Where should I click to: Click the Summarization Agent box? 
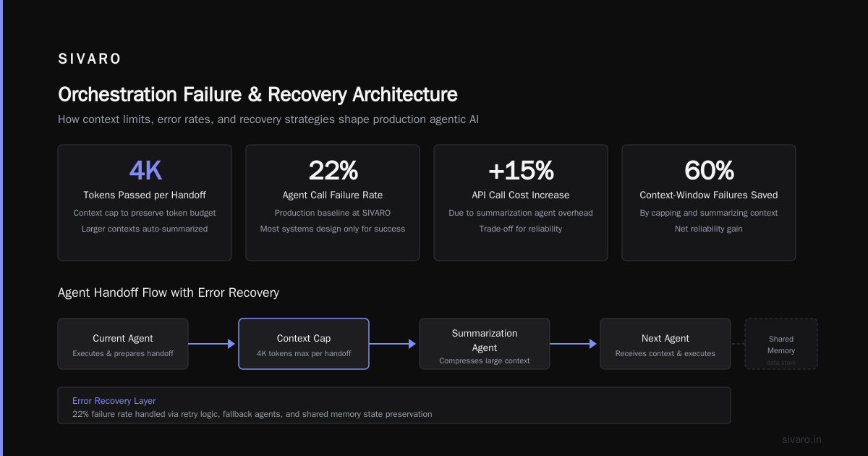click(485, 344)
